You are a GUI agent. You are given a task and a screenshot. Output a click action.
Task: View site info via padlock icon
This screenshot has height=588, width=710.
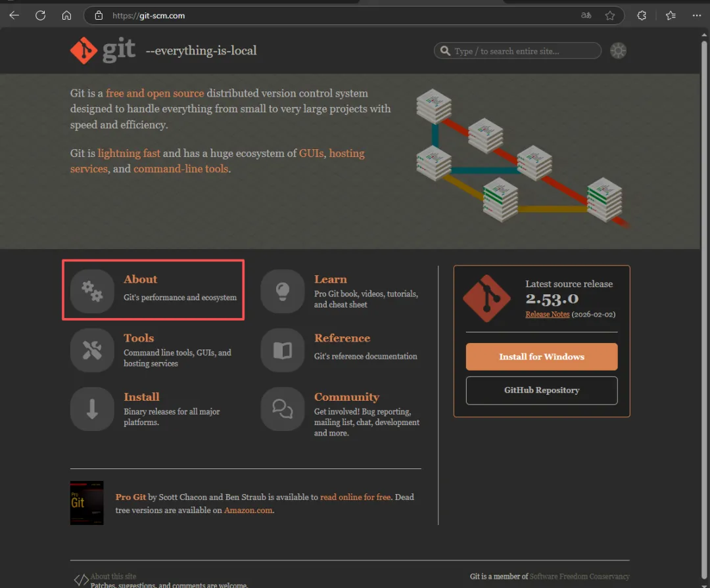click(x=99, y=15)
